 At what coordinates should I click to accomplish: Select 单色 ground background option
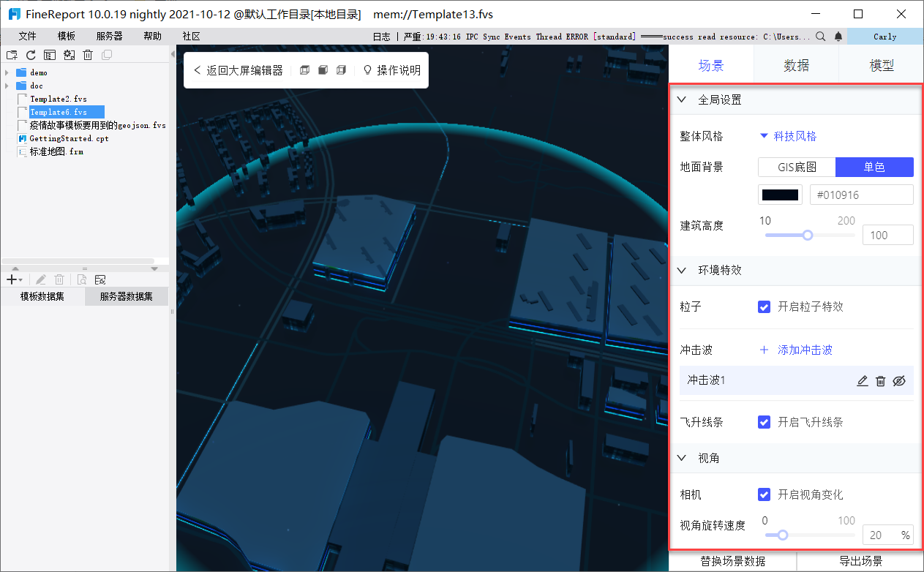point(874,167)
